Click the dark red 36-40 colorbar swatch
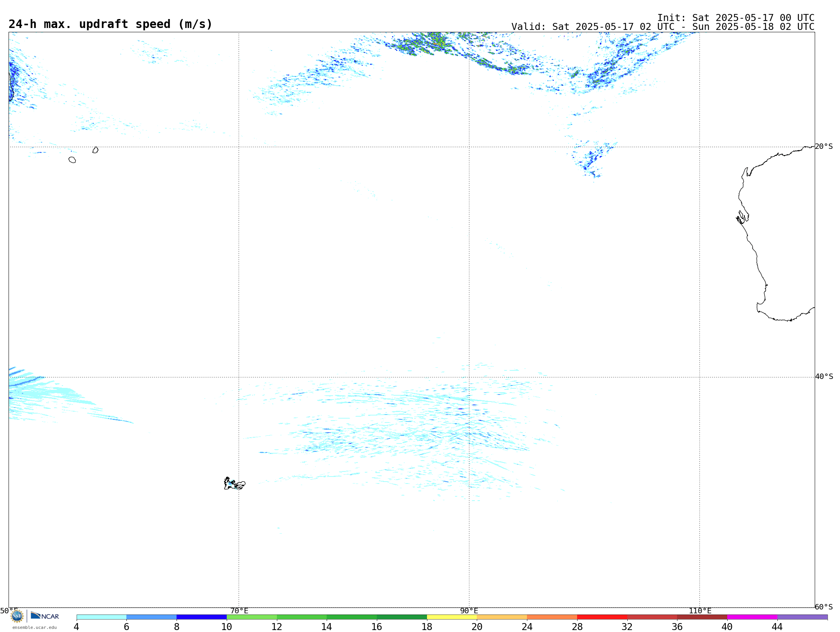The height and width of the screenshot is (632, 840). click(x=702, y=617)
